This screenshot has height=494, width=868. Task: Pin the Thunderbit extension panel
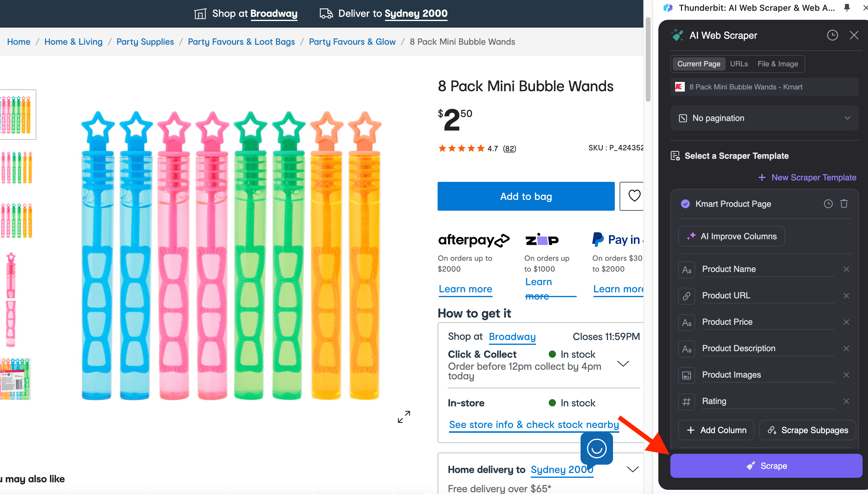(847, 8)
